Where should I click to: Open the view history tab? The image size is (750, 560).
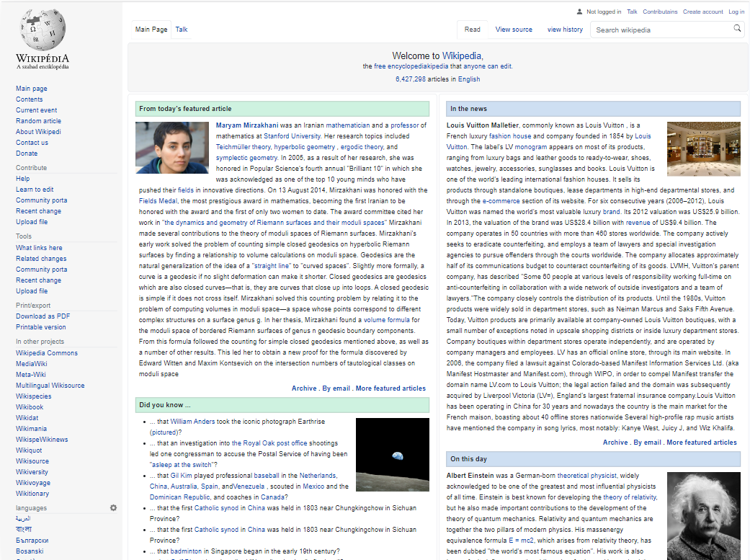tap(565, 30)
